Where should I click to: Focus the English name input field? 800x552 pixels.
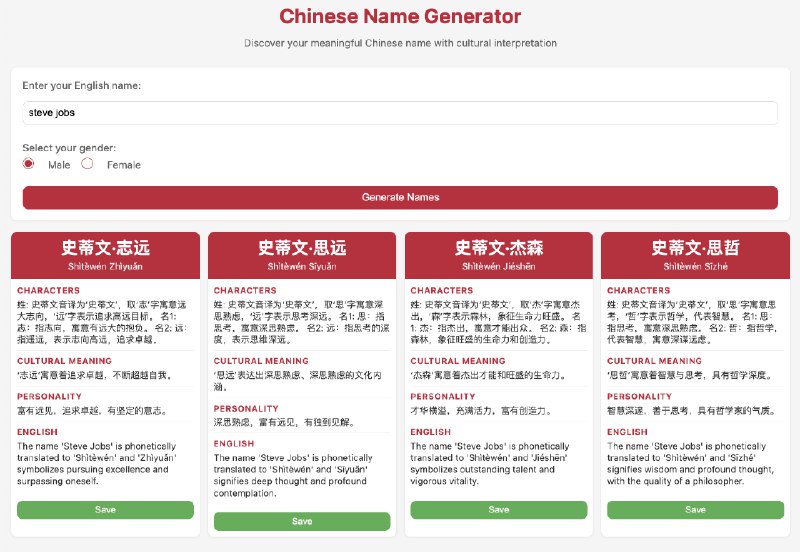(400, 113)
